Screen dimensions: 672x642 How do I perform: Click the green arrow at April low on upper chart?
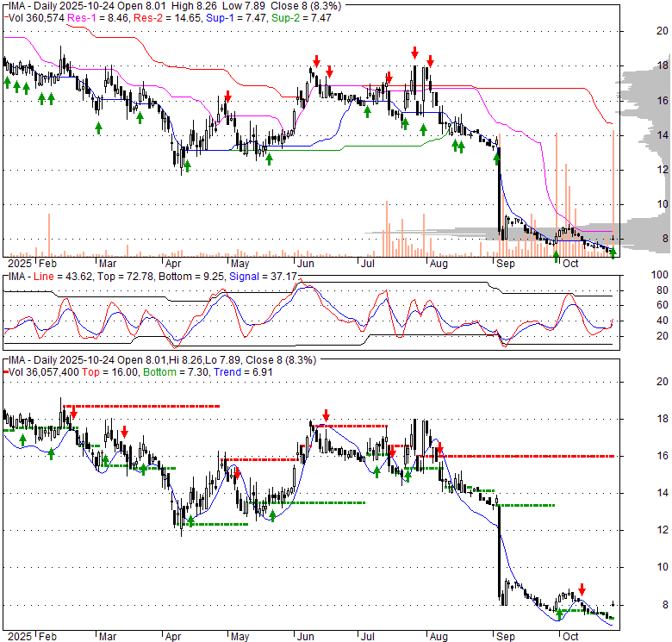186,165
